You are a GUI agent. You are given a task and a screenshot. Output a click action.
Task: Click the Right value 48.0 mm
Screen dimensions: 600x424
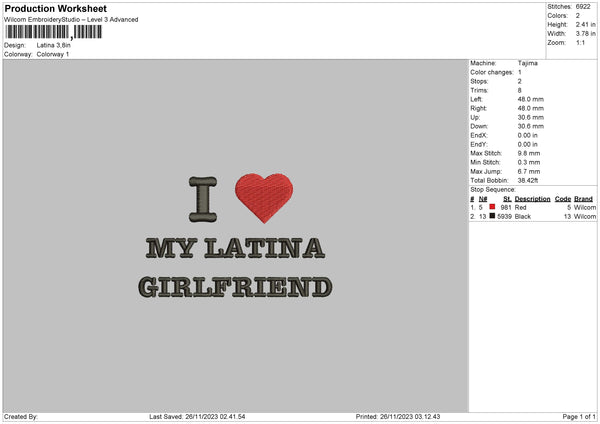(531, 108)
